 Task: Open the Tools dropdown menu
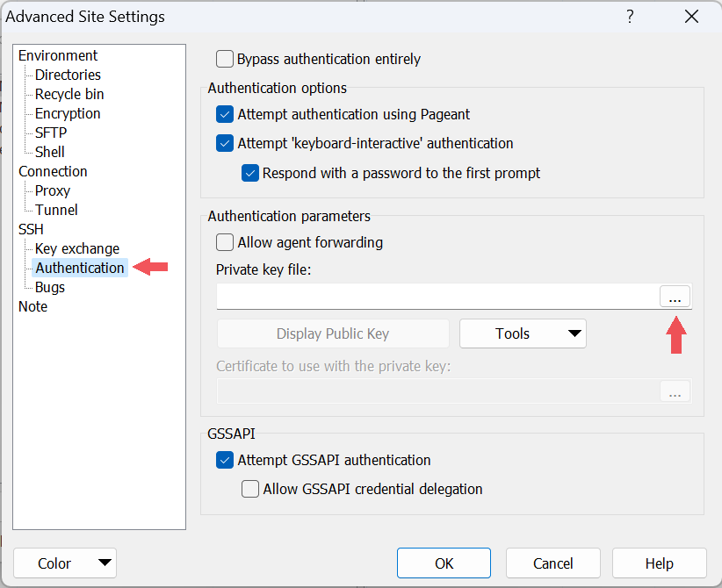[x=523, y=333]
